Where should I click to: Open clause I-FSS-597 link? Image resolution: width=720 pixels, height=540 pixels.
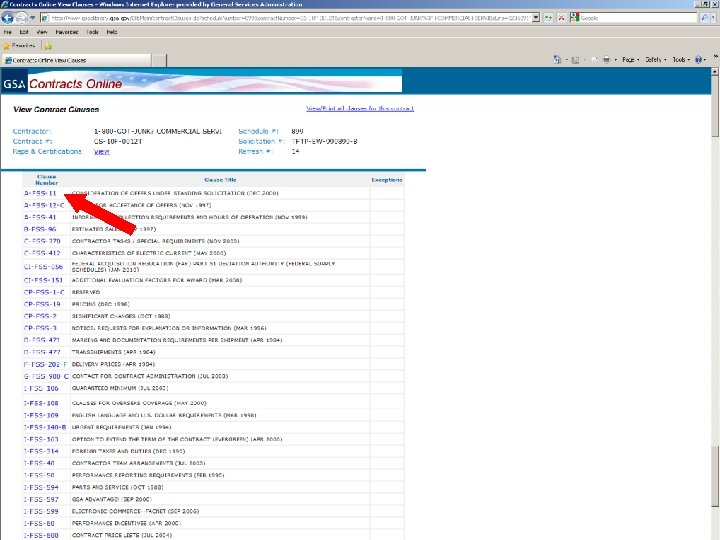tap(41, 500)
